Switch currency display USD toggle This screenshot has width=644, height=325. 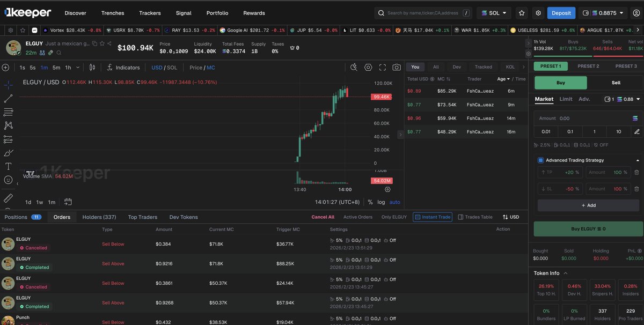[510, 217]
